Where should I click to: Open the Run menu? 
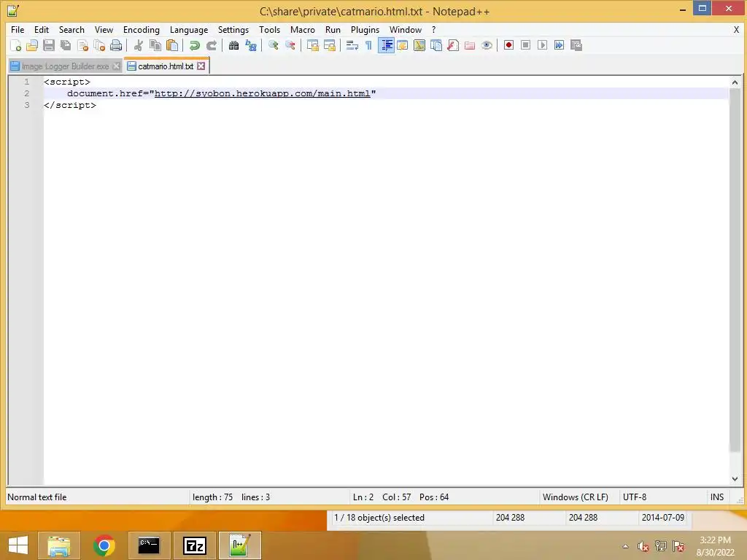(x=333, y=29)
